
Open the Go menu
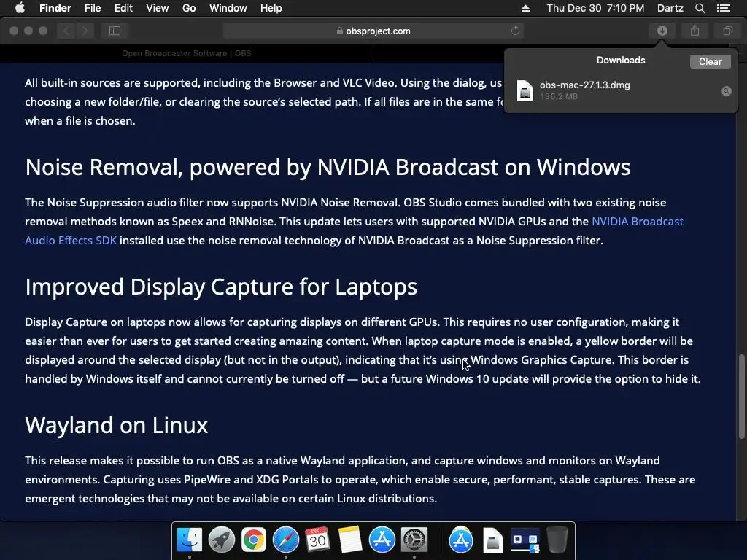pos(189,8)
